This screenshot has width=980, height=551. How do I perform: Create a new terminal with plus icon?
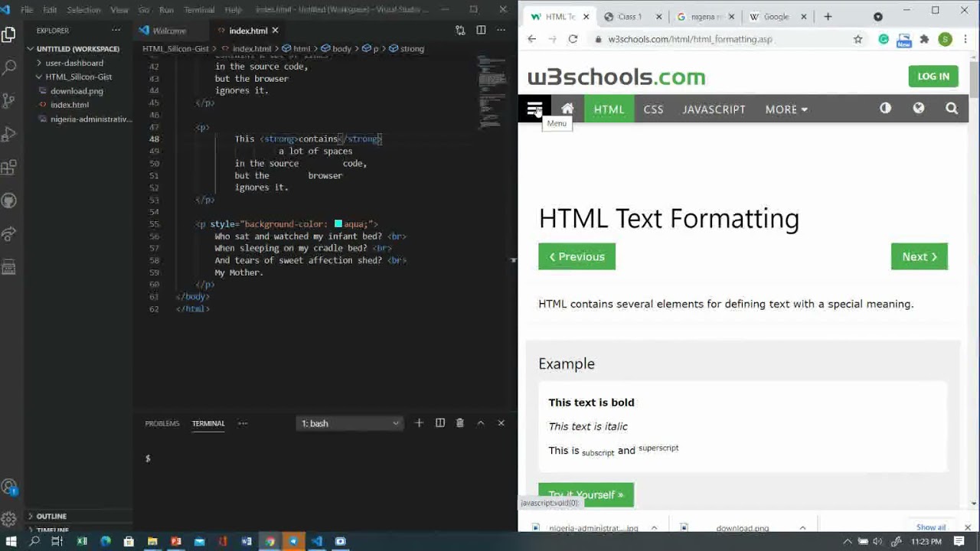419,423
